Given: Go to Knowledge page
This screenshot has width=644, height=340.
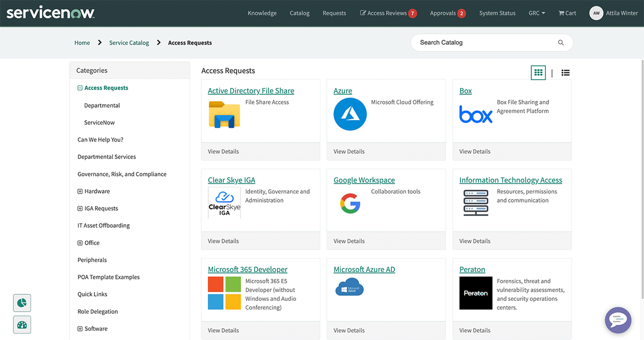Looking at the screenshot, I should click(x=262, y=13).
